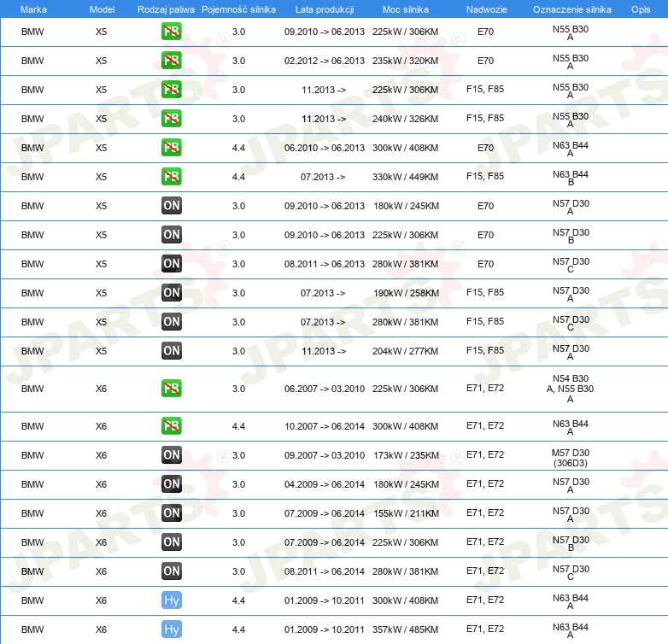Click the ON diesel icon in X6 04.2009 -> 06.2014 row
The height and width of the screenshot is (644, 668).
(x=171, y=483)
